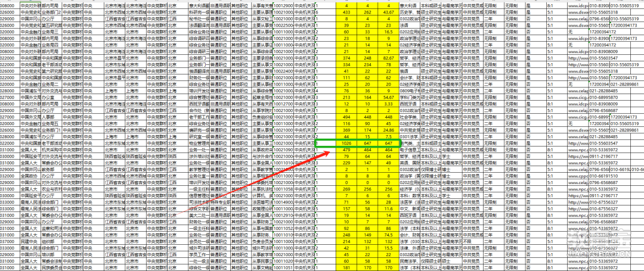Select the cell containing 16.5
644x271 pixels.
388,32
